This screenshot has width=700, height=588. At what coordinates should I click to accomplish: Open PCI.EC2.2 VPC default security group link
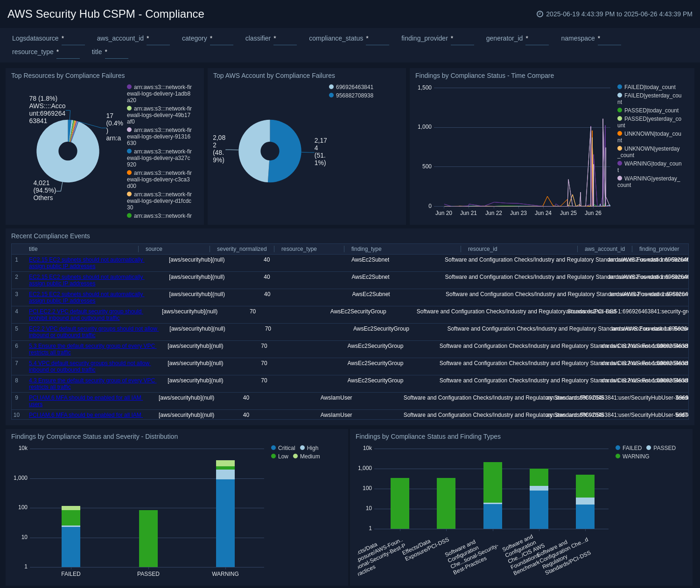click(86, 315)
